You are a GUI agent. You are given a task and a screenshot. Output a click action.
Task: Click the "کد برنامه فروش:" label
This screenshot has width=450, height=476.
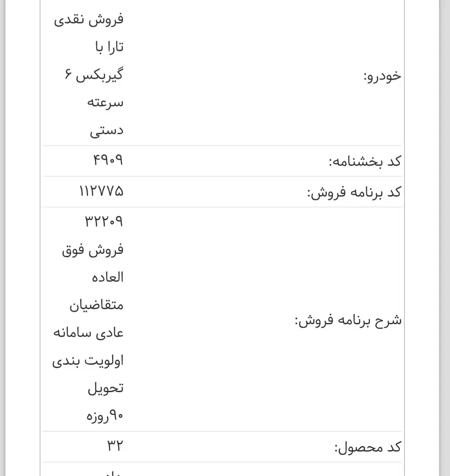click(x=354, y=192)
